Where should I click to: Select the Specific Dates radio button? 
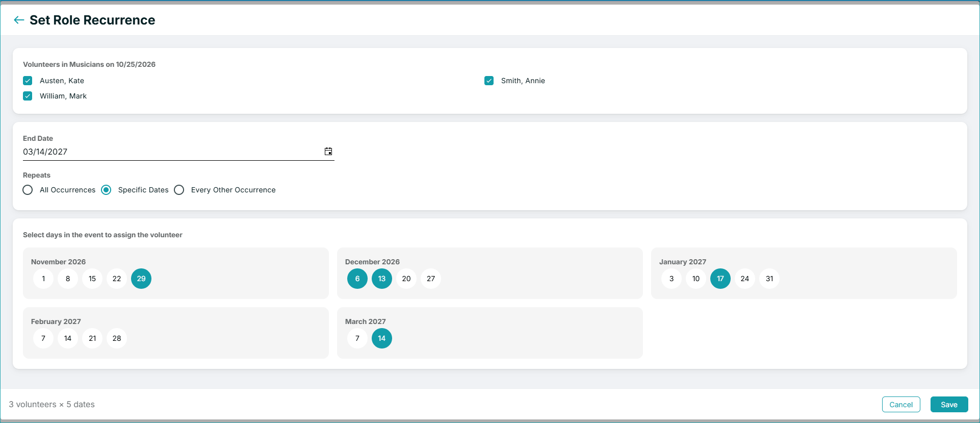click(106, 190)
